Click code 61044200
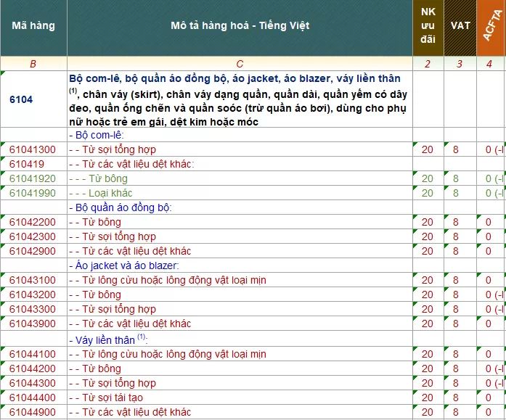 click(x=32, y=368)
